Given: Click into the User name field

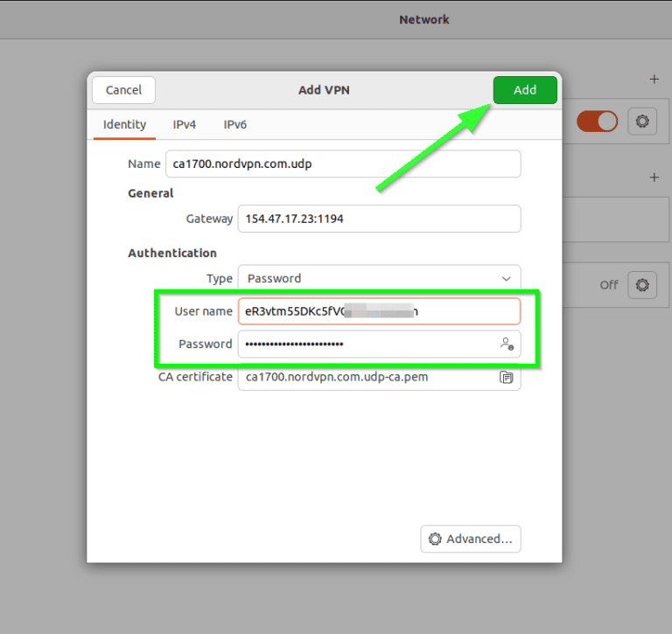Looking at the screenshot, I should (378, 311).
